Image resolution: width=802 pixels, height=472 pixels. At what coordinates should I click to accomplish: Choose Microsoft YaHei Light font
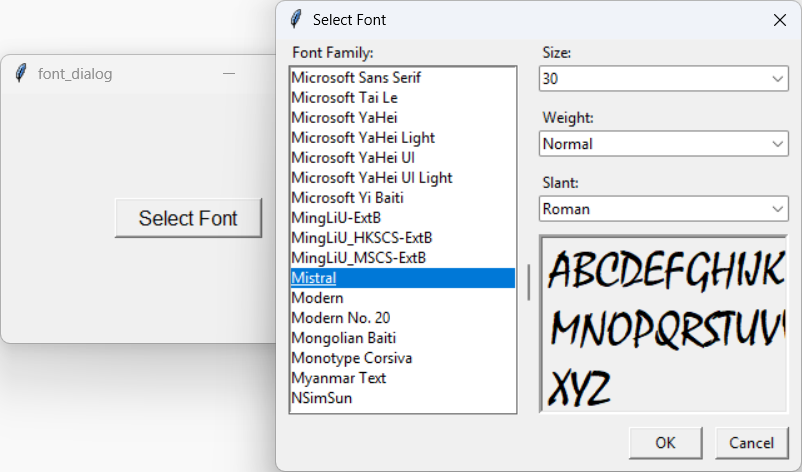(403, 138)
